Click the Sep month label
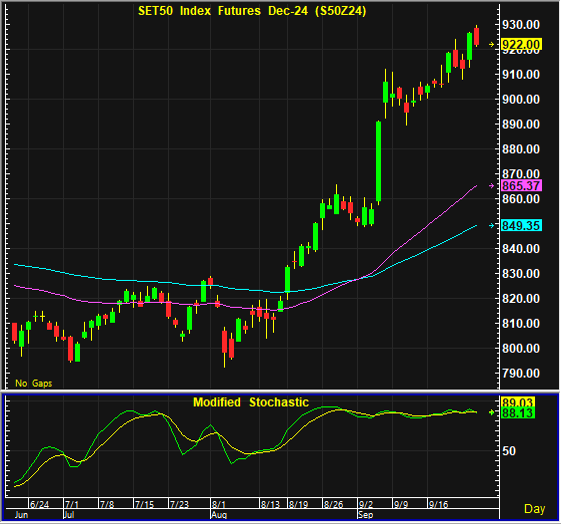561x524 pixels. click(x=365, y=515)
